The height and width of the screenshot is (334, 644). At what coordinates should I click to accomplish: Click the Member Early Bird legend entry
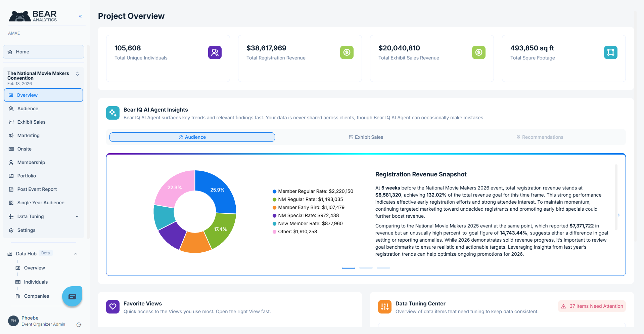click(x=308, y=207)
